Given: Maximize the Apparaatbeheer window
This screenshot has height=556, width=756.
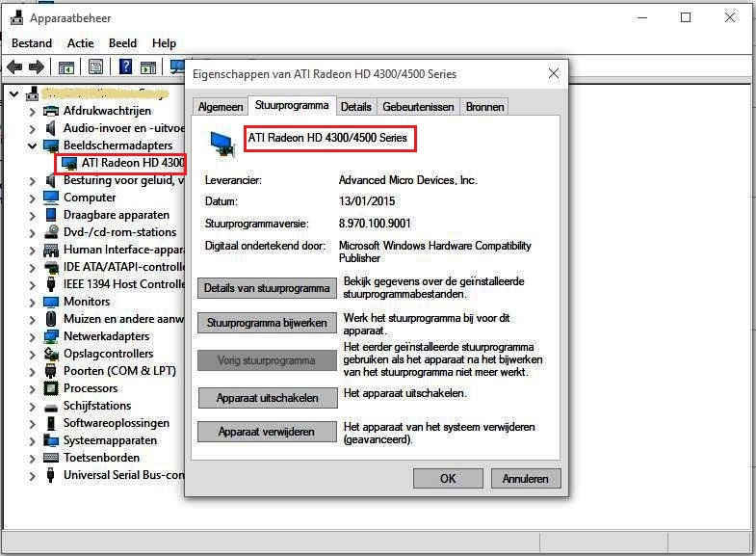Looking at the screenshot, I should pos(686,18).
